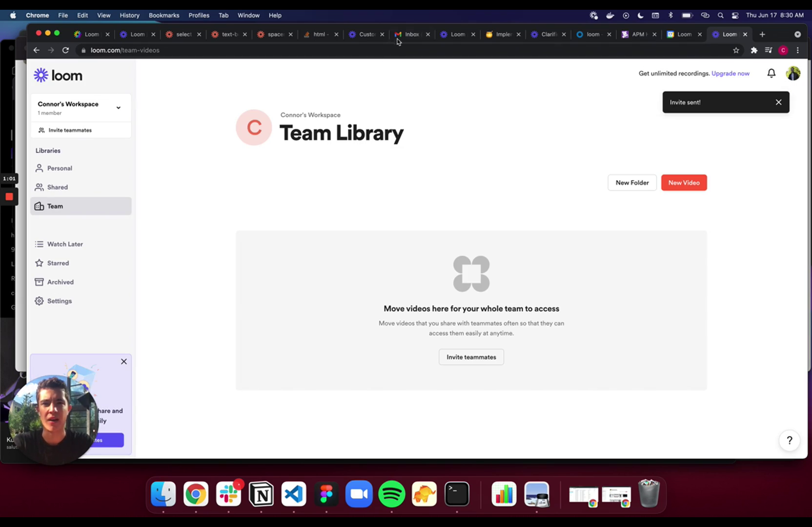812x527 pixels.
Task: Open notifications via the bell icon
Action: click(x=771, y=73)
